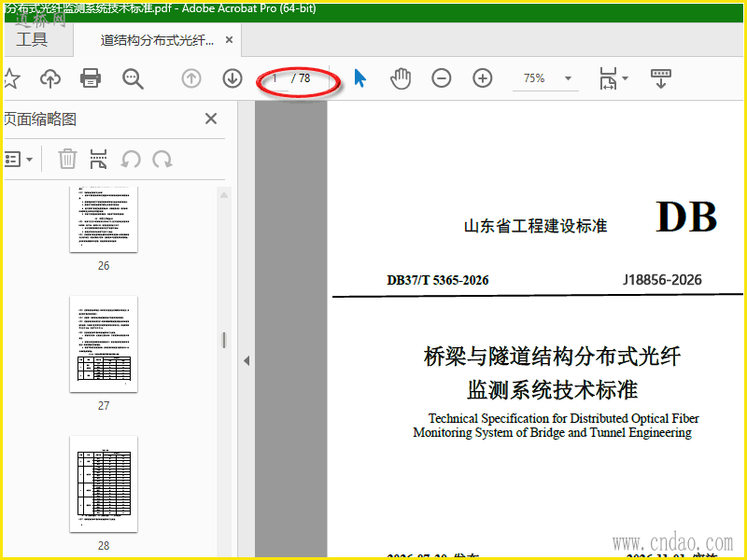
Task: Click the page layout icon in thumbnails toolbar
Action: pos(98,159)
